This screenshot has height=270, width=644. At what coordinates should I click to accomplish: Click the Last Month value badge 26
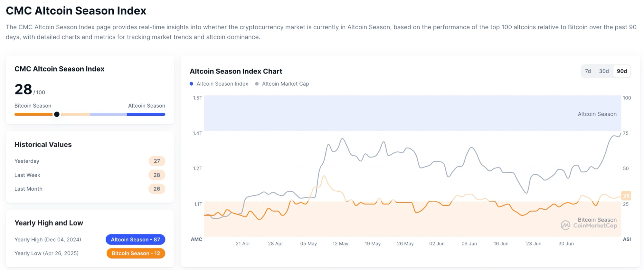point(157,189)
